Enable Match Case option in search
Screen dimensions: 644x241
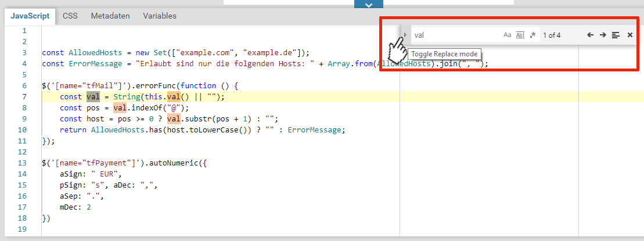507,35
